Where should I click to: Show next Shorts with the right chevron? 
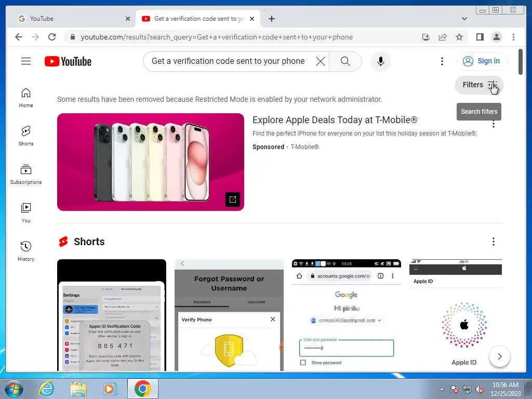point(499,356)
